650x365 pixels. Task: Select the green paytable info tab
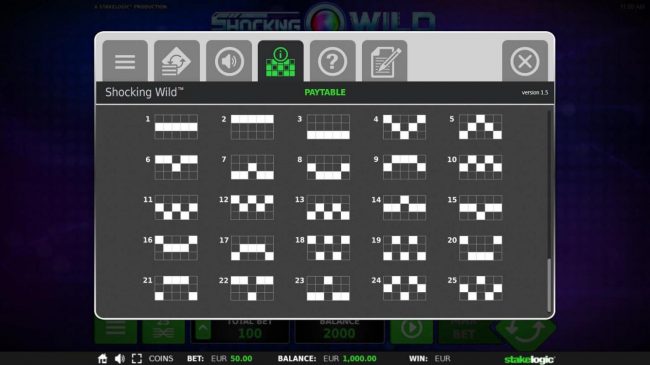(281, 61)
